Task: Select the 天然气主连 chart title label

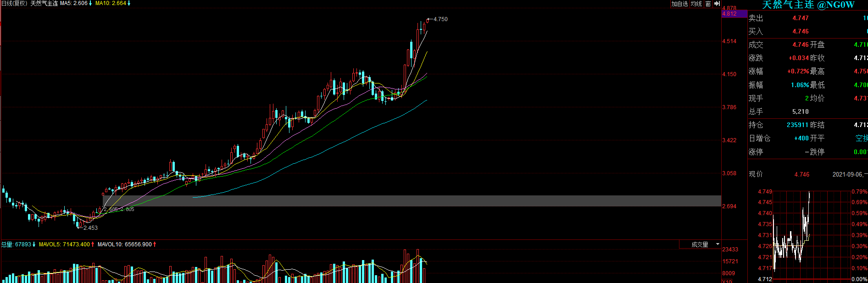Action: pos(44,3)
